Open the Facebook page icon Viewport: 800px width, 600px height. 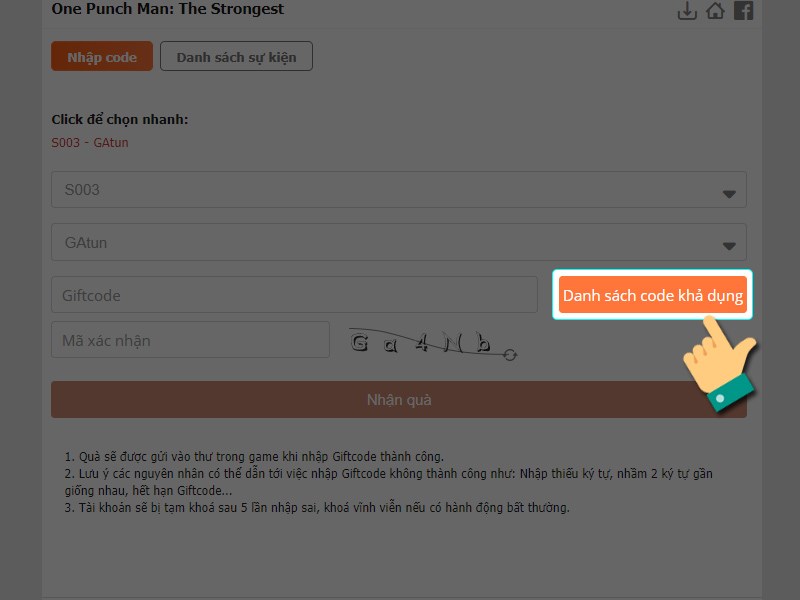pyautogui.click(x=743, y=10)
